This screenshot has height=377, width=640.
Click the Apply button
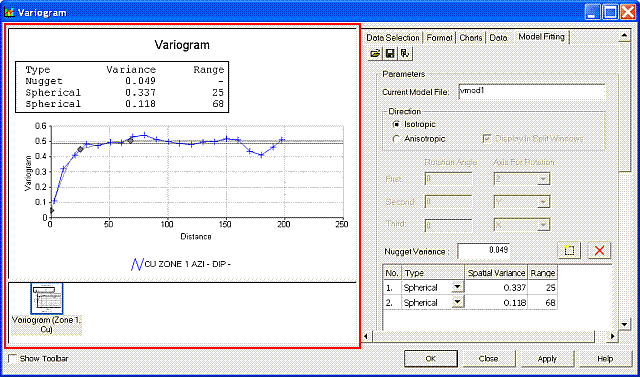(x=547, y=359)
